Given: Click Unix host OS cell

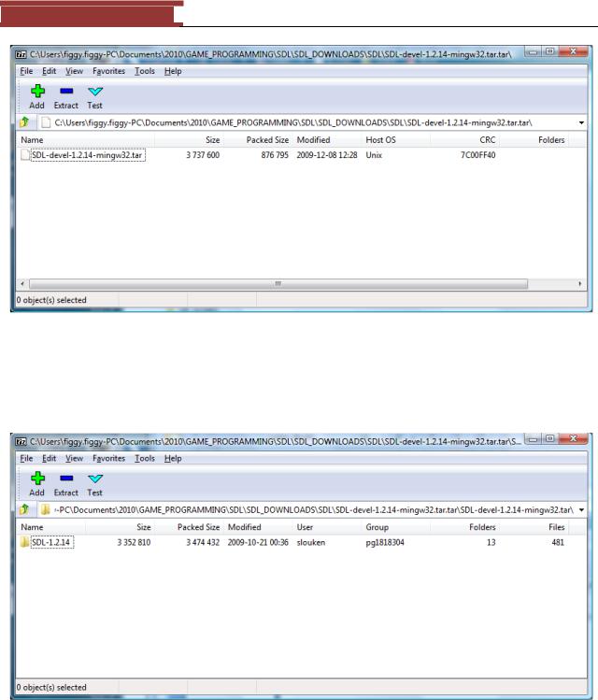Looking at the screenshot, I should click(374, 155).
